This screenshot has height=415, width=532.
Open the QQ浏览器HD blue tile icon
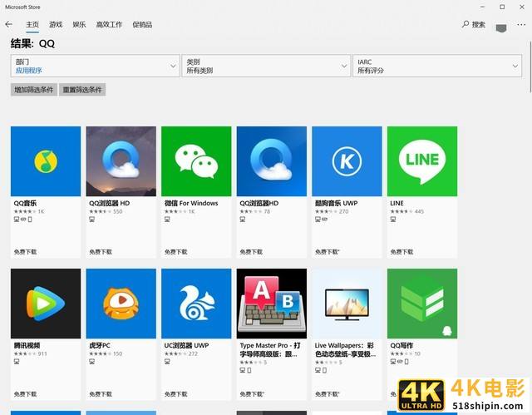272,161
